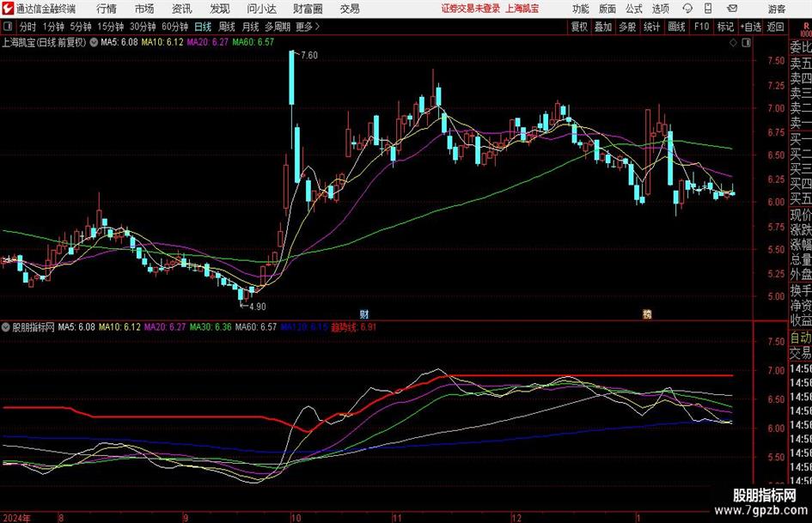Screen dimensions: 812x523
Task: Click the 榜 event marker on chart
Action: (x=647, y=313)
